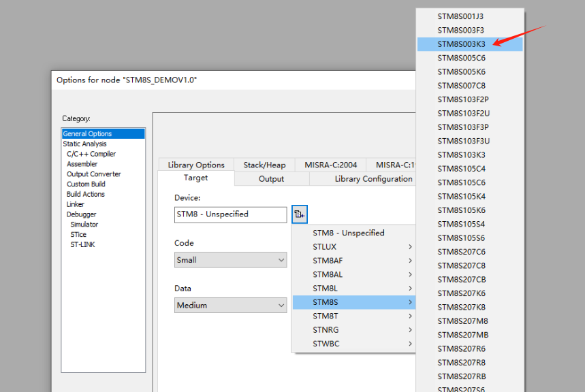Viewport: 585px width, 392px height.
Task: Choose device STM8S003K3
Action: [x=470, y=44]
